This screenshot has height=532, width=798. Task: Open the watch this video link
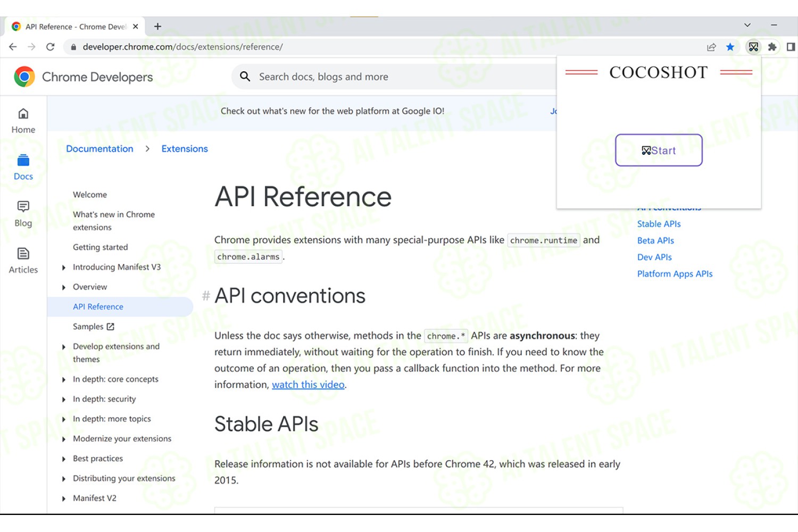point(308,385)
